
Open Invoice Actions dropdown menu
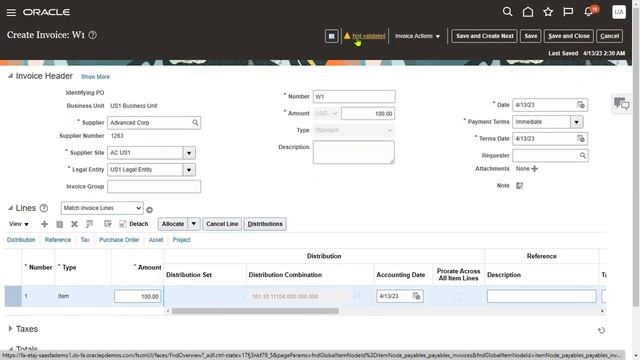point(417,36)
